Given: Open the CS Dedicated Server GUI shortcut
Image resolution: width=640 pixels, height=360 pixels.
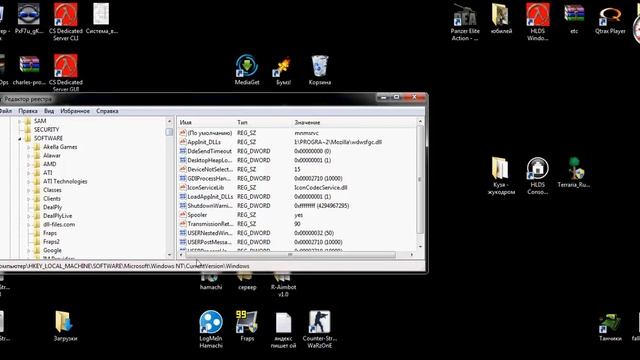Looking at the screenshot, I should pos(66,72).
